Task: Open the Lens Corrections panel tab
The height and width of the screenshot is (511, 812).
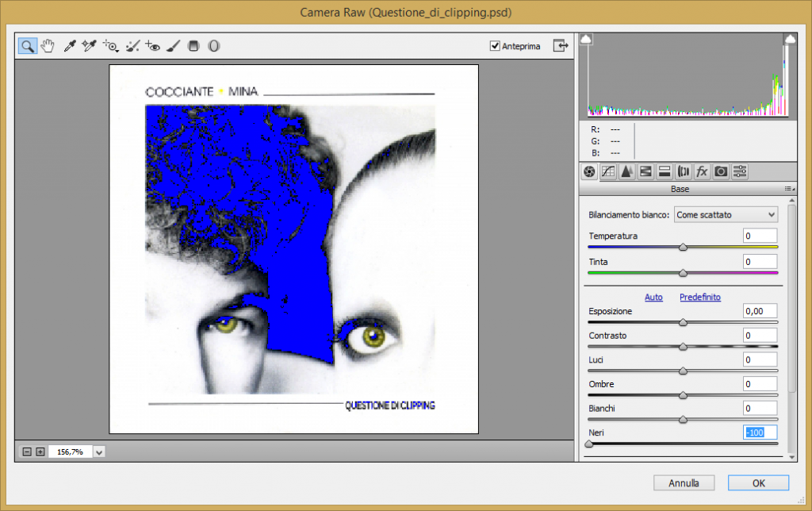Action: coord(684,171)
